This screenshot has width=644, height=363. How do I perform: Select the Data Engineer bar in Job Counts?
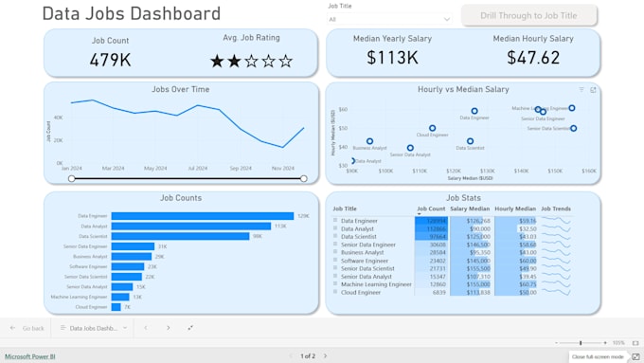[203, 216]
